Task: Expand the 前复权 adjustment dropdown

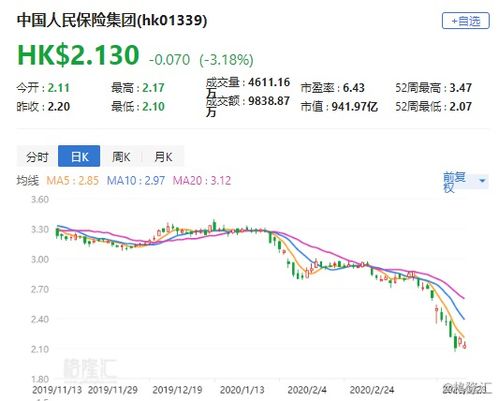Action: [465, 182]
